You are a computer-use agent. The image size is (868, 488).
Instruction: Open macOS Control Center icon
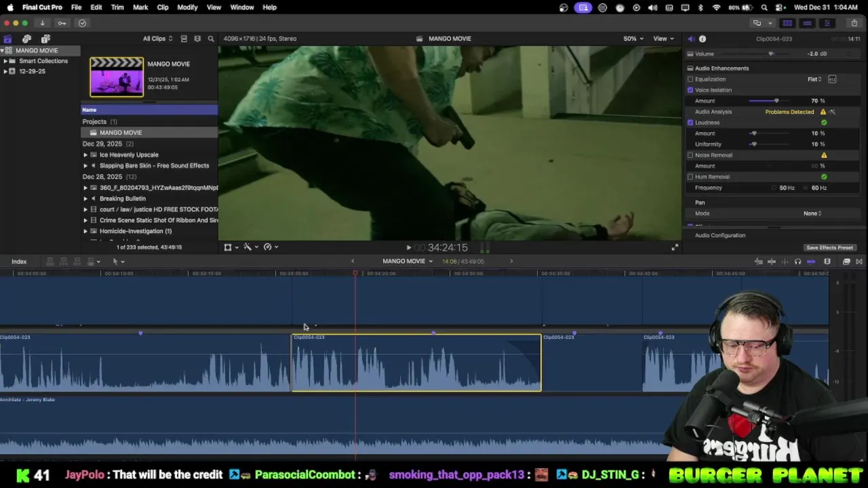click(x=780, y=7)
